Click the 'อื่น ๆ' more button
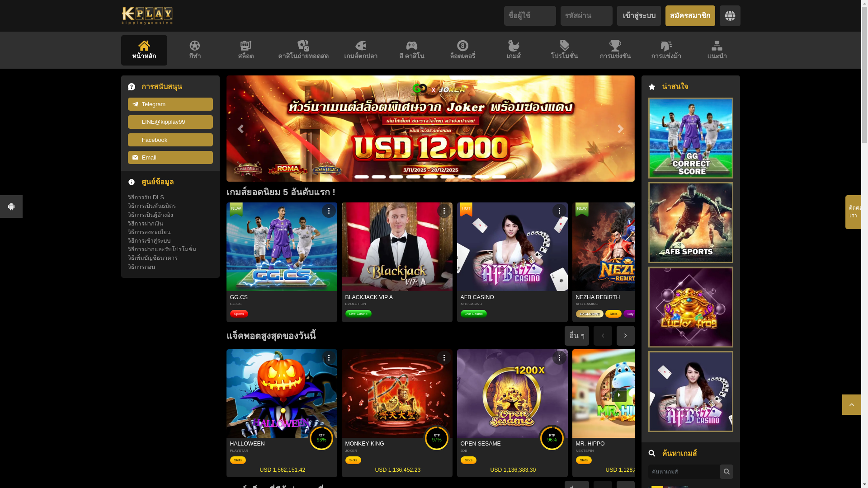The image size is (868, 488). (x=576, y=336)
